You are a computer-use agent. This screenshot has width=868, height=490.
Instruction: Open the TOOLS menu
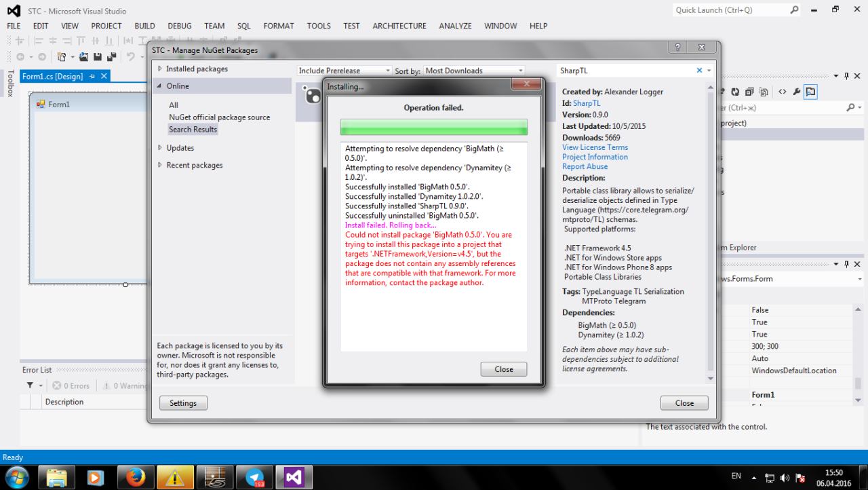319,26
